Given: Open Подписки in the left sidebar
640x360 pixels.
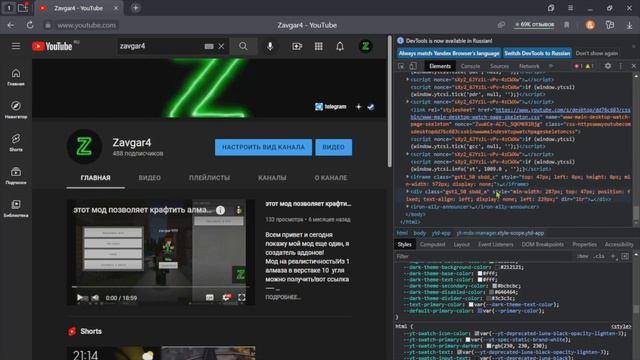Looking at the screenshot, I should tap(16, 176).
